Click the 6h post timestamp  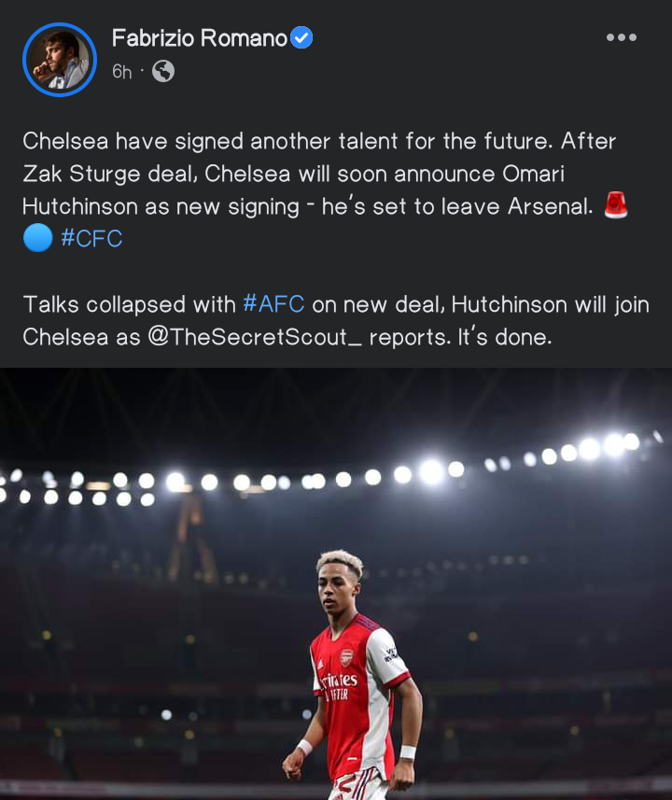pos(122,72)
